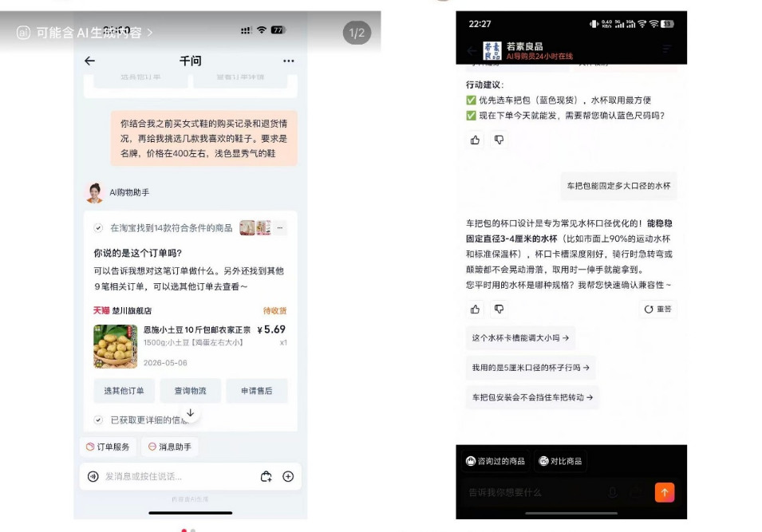Click the 申请售后 button
This screenshot has height=532, width=762.
[x=257, y=391]
